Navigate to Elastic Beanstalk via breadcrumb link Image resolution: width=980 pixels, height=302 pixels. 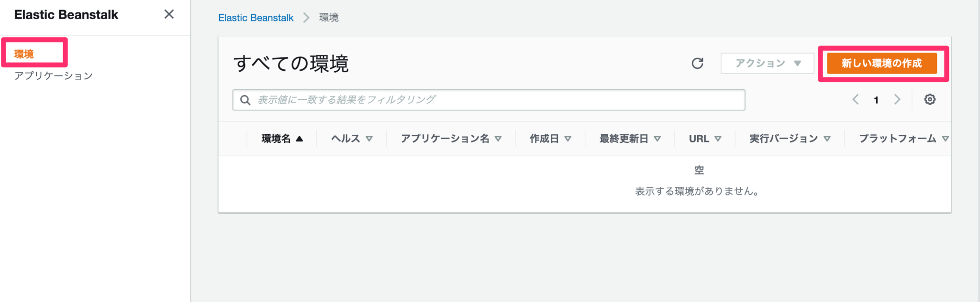pos(256,18)
